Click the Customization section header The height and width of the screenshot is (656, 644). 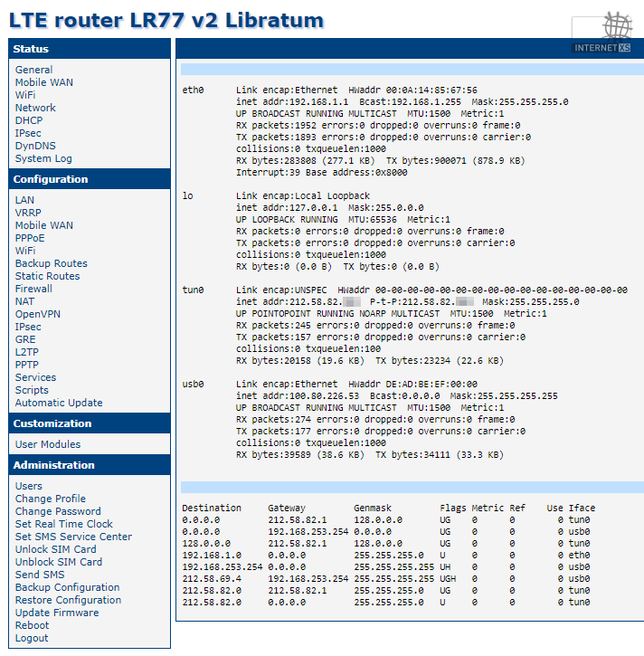pyautogui.click(x=90, y=423)
